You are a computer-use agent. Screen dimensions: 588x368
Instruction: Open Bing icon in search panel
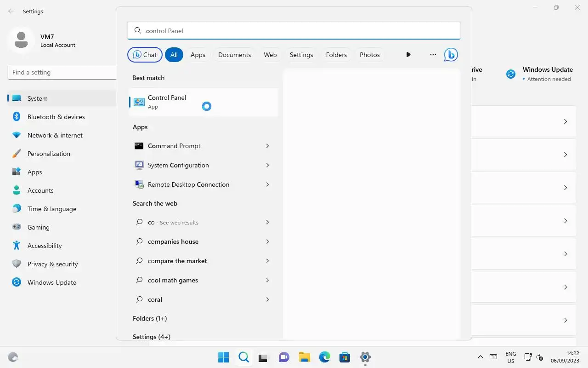tap(451, 55)
